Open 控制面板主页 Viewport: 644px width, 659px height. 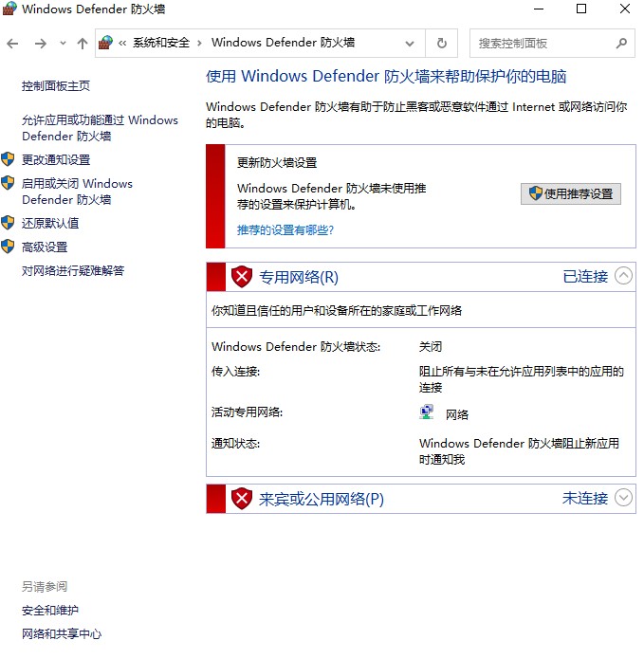(56, 85)
